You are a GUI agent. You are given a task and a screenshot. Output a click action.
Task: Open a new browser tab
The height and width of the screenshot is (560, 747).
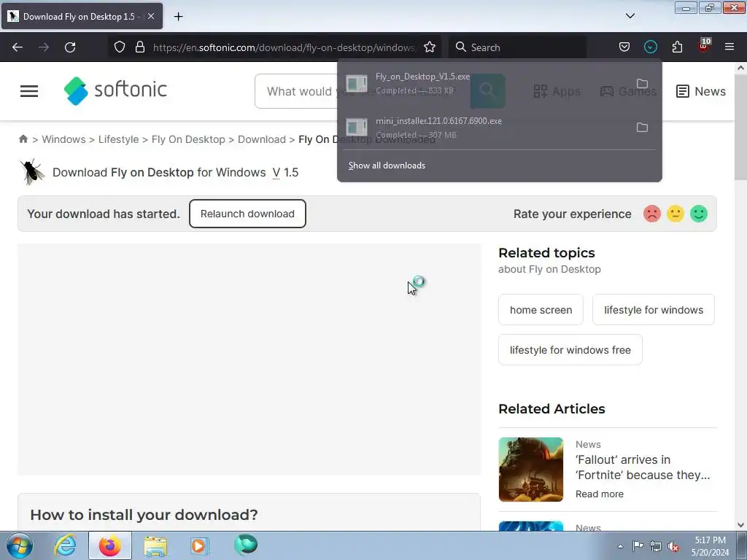click(178, 17)
